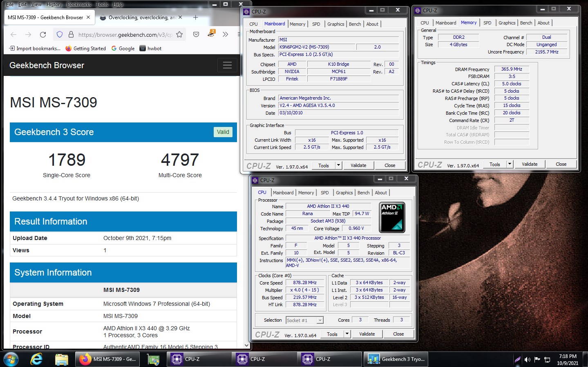Open the File menu in Firefox
The height and width of the screenshot is (367, 588).
coord(10,4)
